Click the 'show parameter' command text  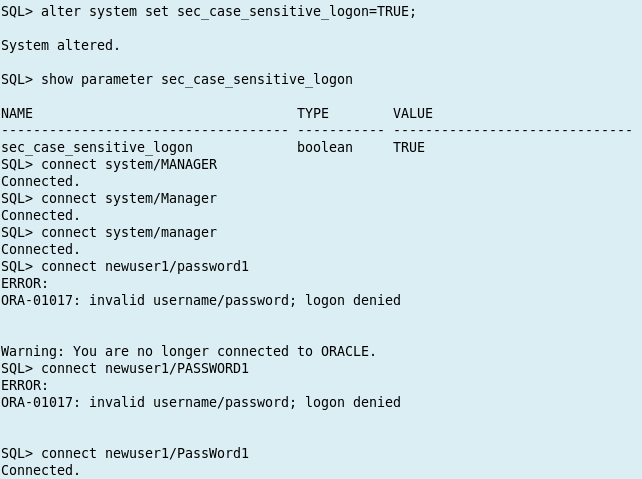coord(196,79)
